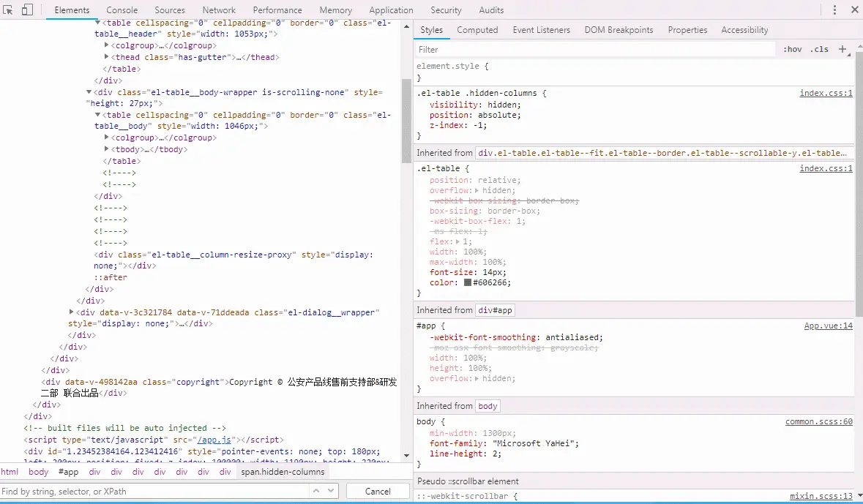Switch to the Elements tab
Image resolution: width=863 pixels, height=504 pixels.
point(72,10)
